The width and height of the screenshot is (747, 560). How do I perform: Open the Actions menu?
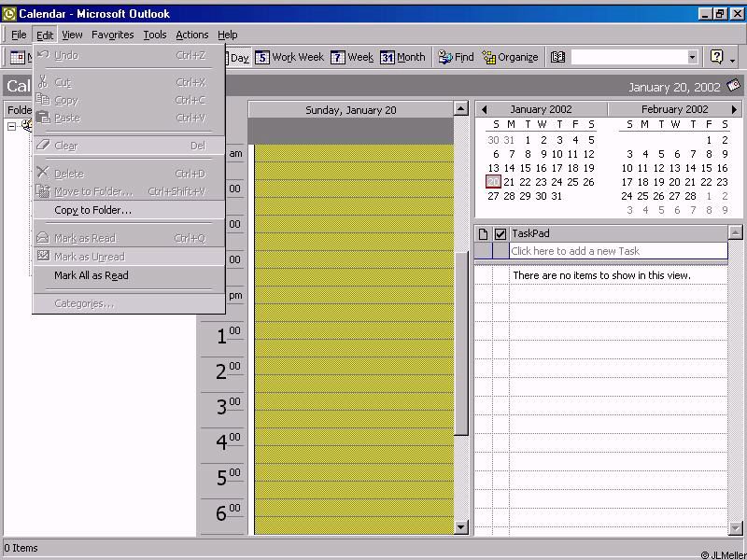click(x=191, y=35)
